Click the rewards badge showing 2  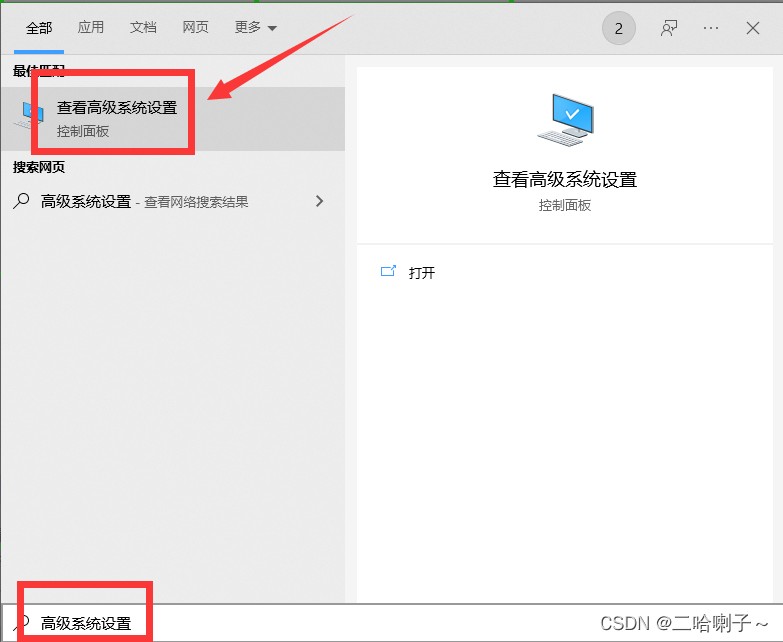click(x=619, y=28)
